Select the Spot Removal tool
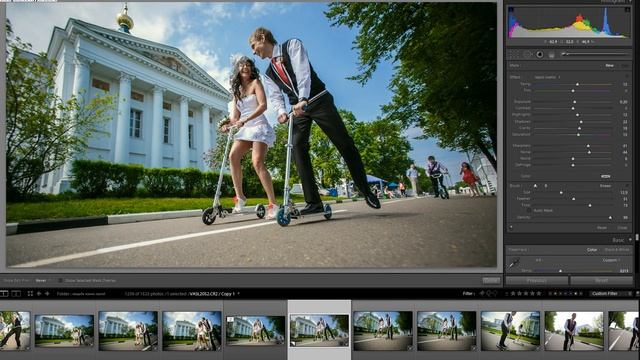The image size is (640, 360). coord(527,54)
